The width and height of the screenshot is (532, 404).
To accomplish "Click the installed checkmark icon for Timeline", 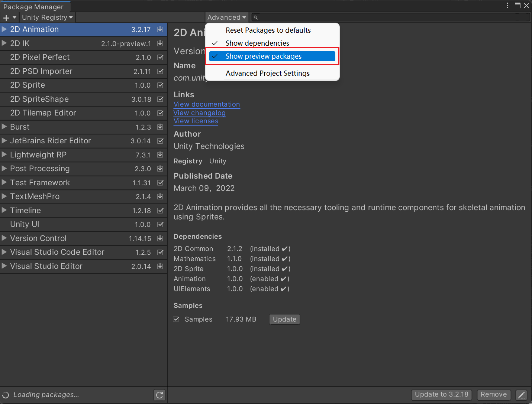I will (160, 211).
